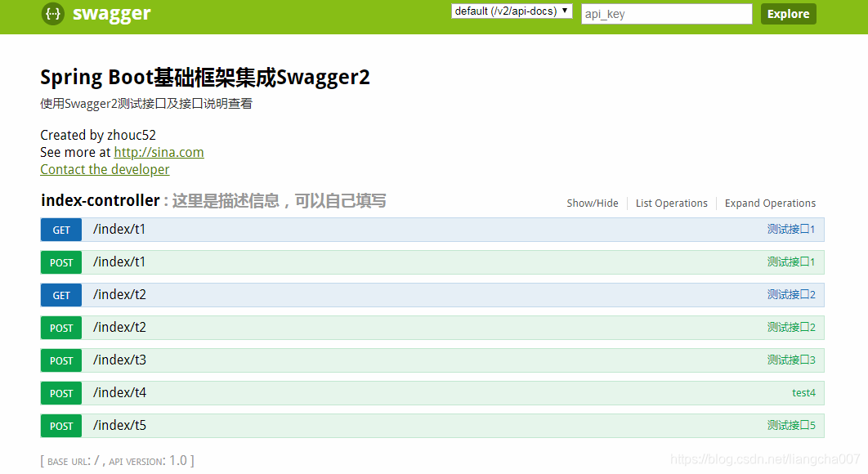Click the GET badge for /index/t2
This screenshot has height=474, width=868.
[61, 295]
